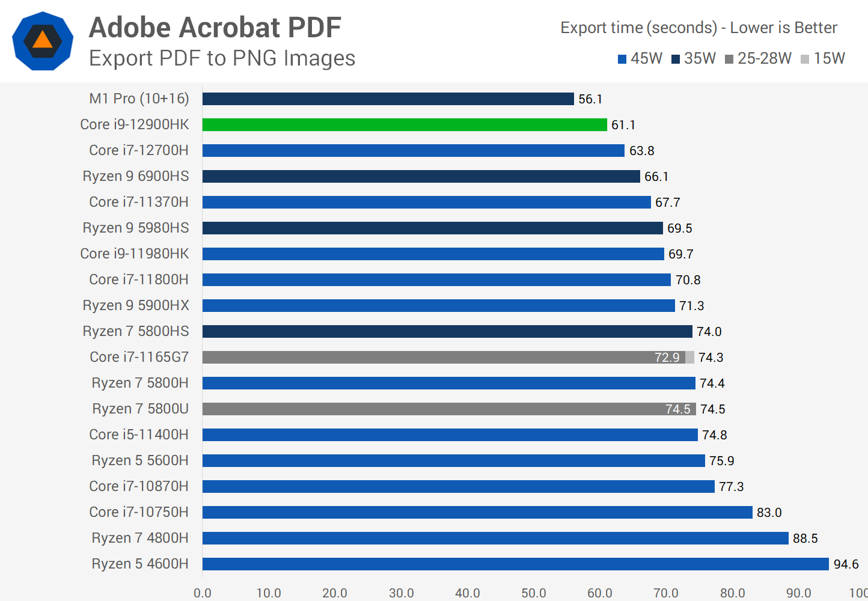Viewport: 868px width, 601px height.
Task: Click the 50.0 axis tick label
Action: [534, 593]
